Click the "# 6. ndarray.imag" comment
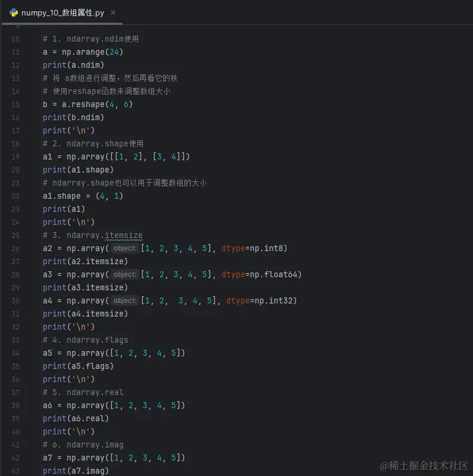This screenshot has width=473, height=476. pos(83,445)
